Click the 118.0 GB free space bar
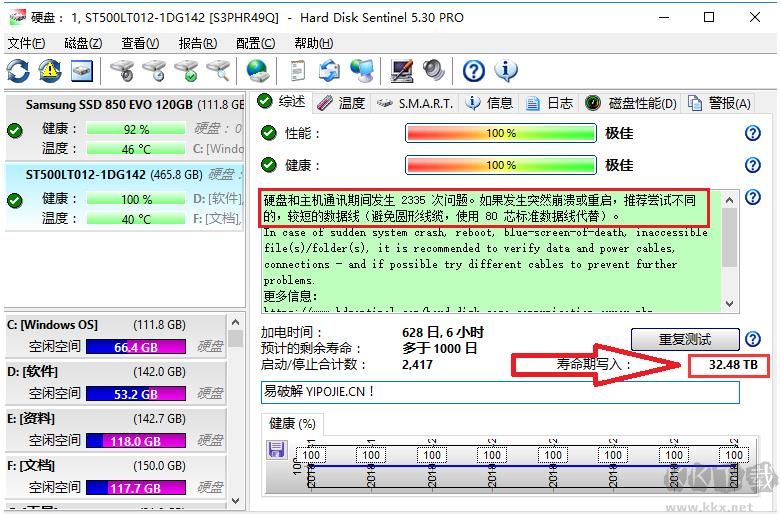This screenshot has height=514, width=780. pyautogui.click(x=136, y=441)
